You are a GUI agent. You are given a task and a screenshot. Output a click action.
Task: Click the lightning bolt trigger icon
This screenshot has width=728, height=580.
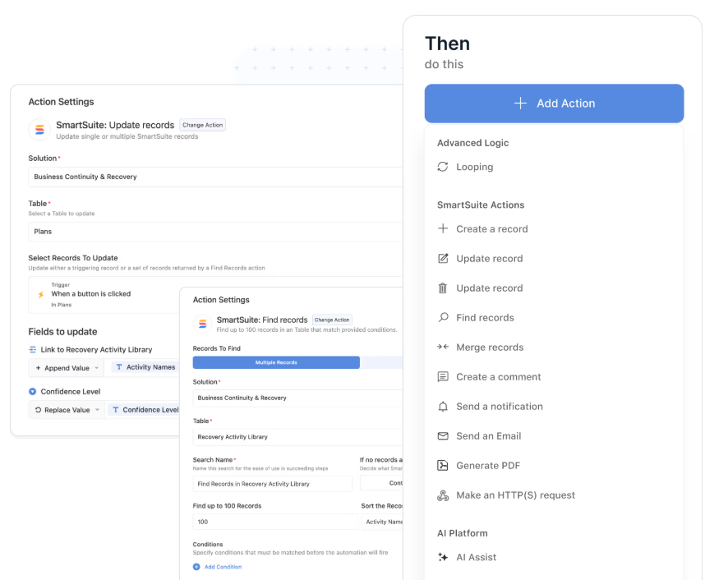click(x=41, y=294)
